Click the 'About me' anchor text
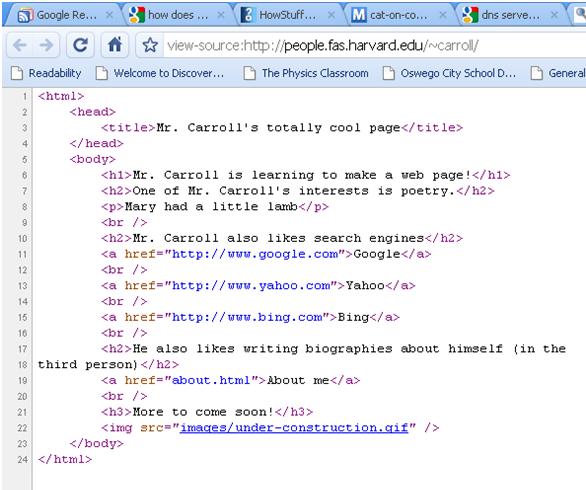This screenshot has height=490, width=586. (298, 380)
